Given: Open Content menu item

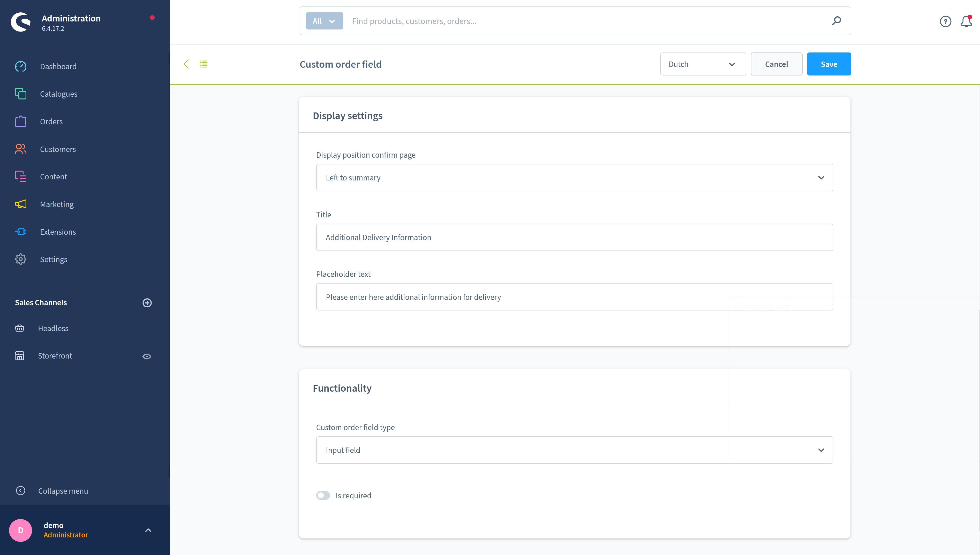Looking at the screenshot, I should 53,177.
